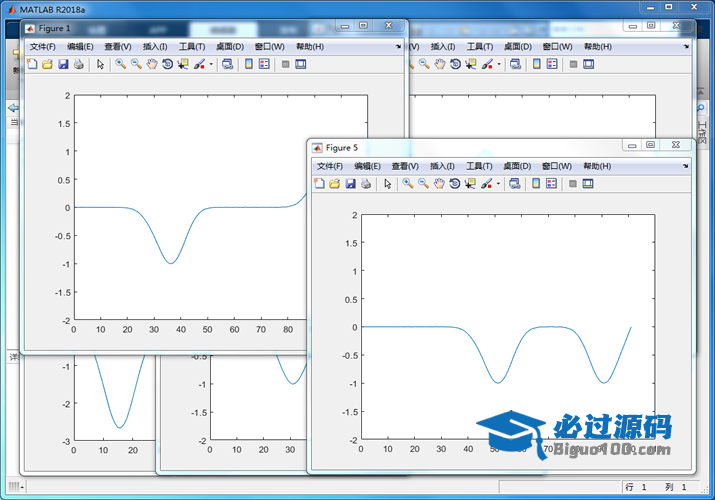Viewport: 715px width, 500px height.
Task: Open 查看(V) menu in Figure 5
Action: pos(405,166)
